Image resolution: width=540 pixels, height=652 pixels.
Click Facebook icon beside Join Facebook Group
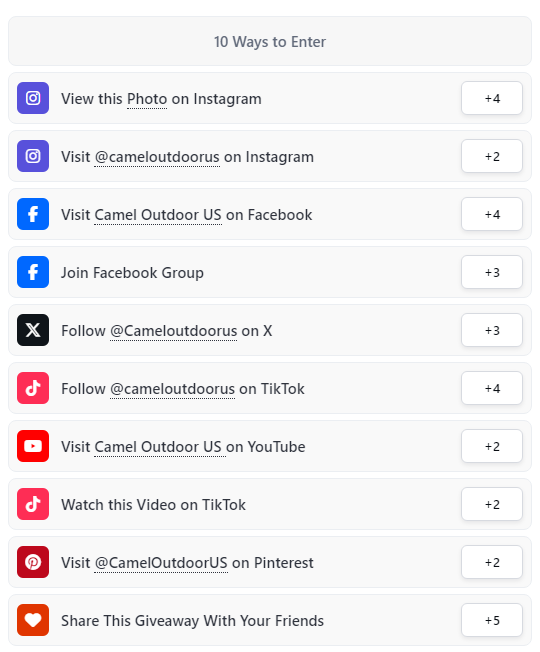[33, 272]
